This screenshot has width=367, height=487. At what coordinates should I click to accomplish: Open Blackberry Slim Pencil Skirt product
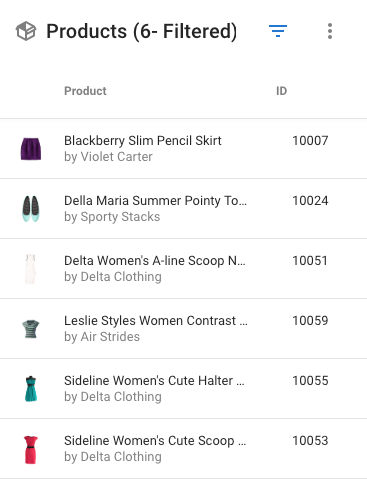click(x=143, y=141)
